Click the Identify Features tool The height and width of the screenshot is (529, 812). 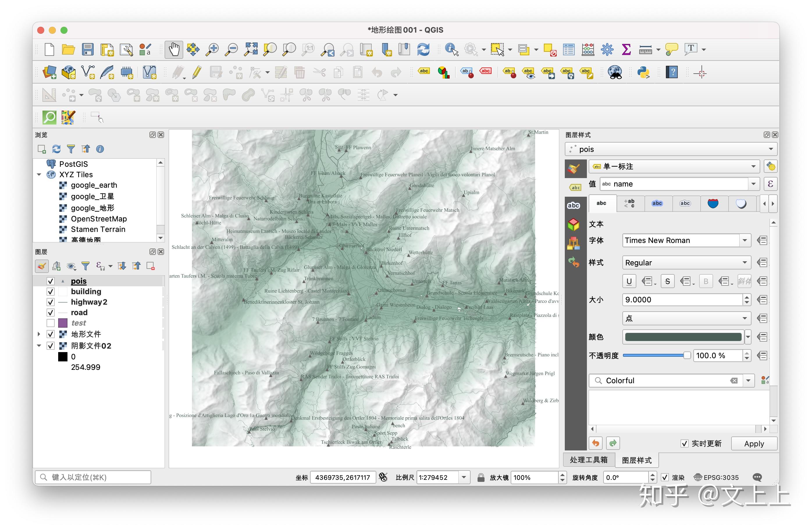pos(451,50)
